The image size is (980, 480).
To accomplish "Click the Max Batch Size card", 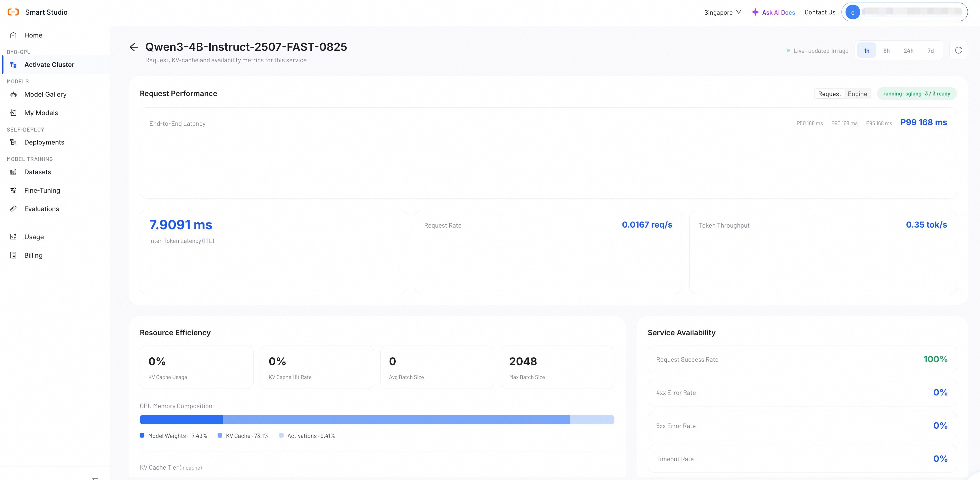I will coord(557,367).
